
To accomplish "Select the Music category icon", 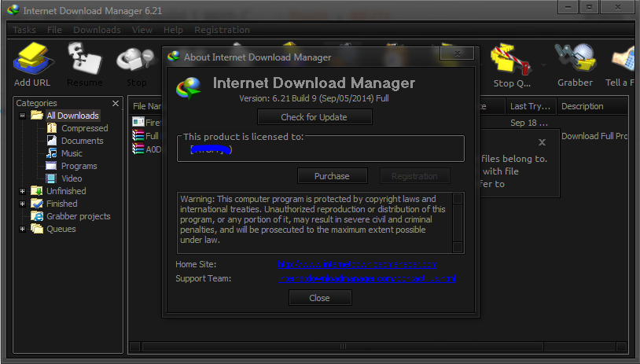I will tap(52, 153).
